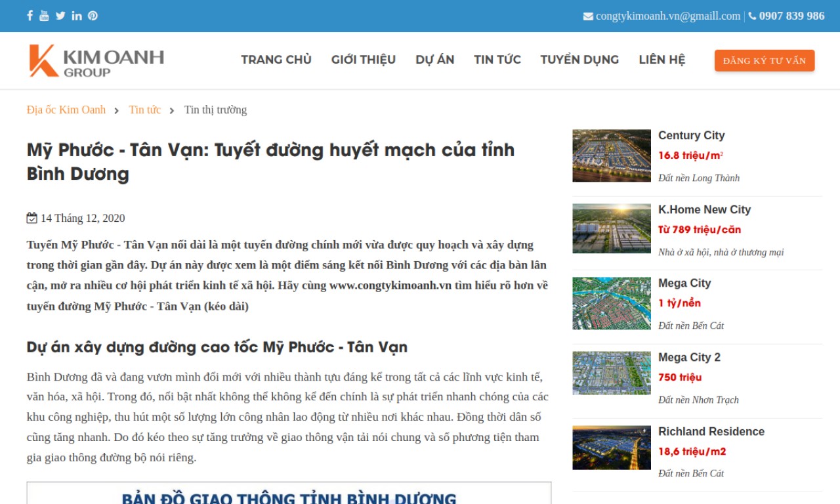The image size is (840, 504).
Task: Click the K.Home New City title
Action: (705, 209)
